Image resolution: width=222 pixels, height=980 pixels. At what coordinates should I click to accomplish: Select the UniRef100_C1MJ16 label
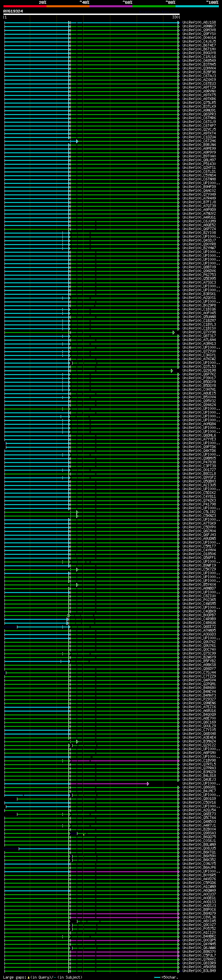pos(199,57)
